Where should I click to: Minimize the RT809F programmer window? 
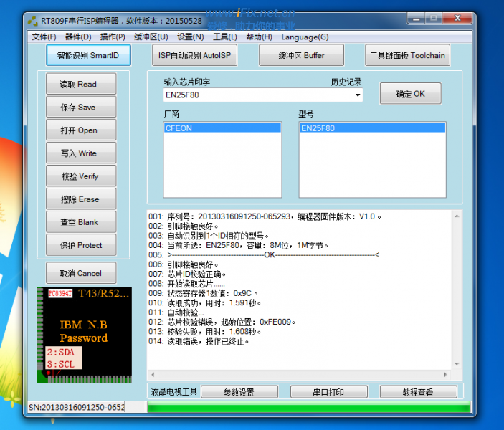pyautogui.click(x=417, y=19)
